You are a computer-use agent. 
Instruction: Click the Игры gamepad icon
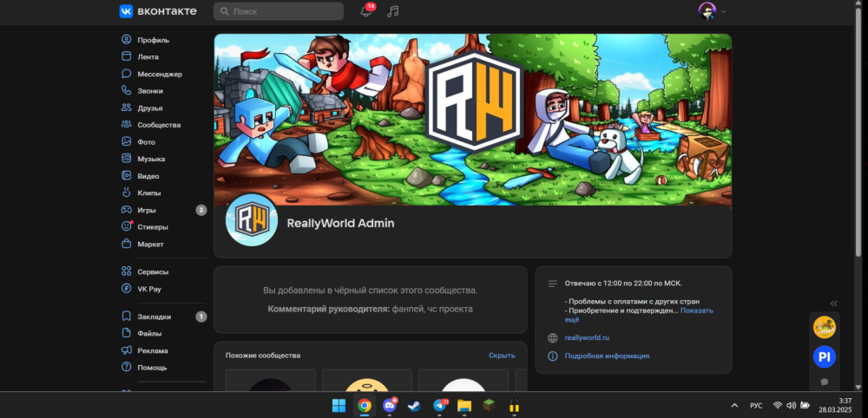point(126,210)
